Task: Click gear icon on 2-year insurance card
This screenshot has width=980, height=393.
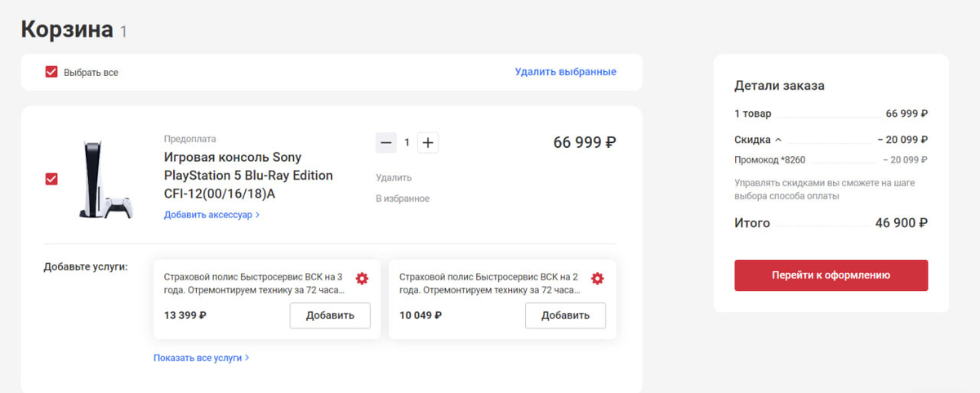Action: click(597, 279)
